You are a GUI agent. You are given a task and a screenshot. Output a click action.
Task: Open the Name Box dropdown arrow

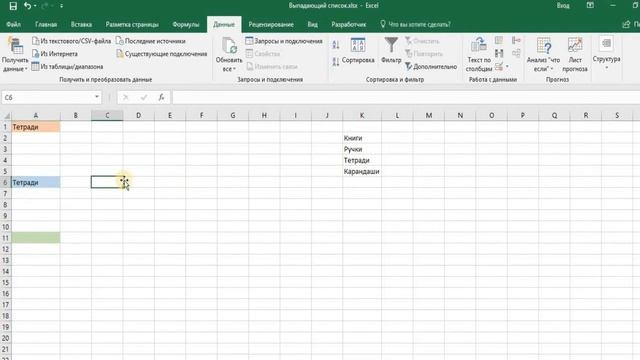(x=97, y=97)
